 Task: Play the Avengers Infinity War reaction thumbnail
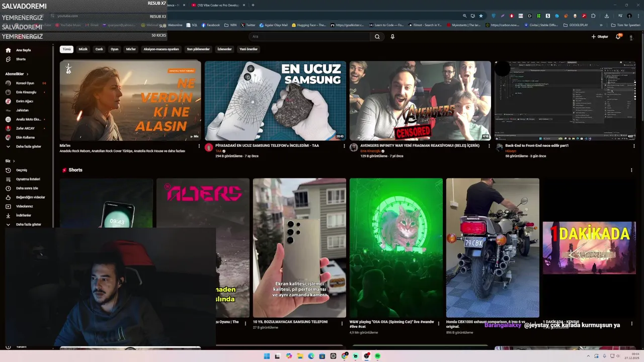tap(420, 101)
